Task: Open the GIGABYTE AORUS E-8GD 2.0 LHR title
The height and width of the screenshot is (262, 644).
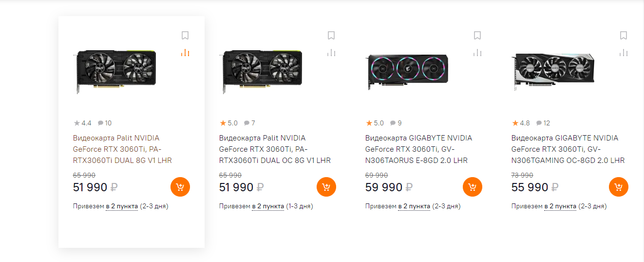Action: pos(418,149)
